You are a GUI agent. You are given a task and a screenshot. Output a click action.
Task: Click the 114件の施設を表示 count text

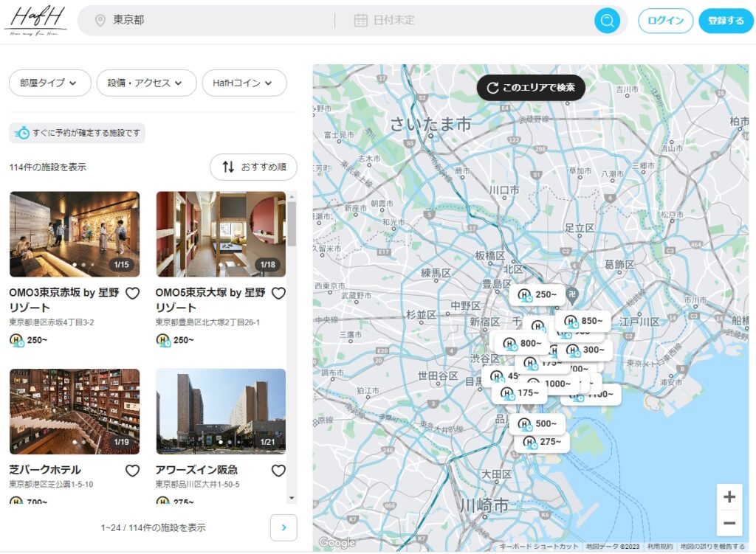(x=48, y=167)
